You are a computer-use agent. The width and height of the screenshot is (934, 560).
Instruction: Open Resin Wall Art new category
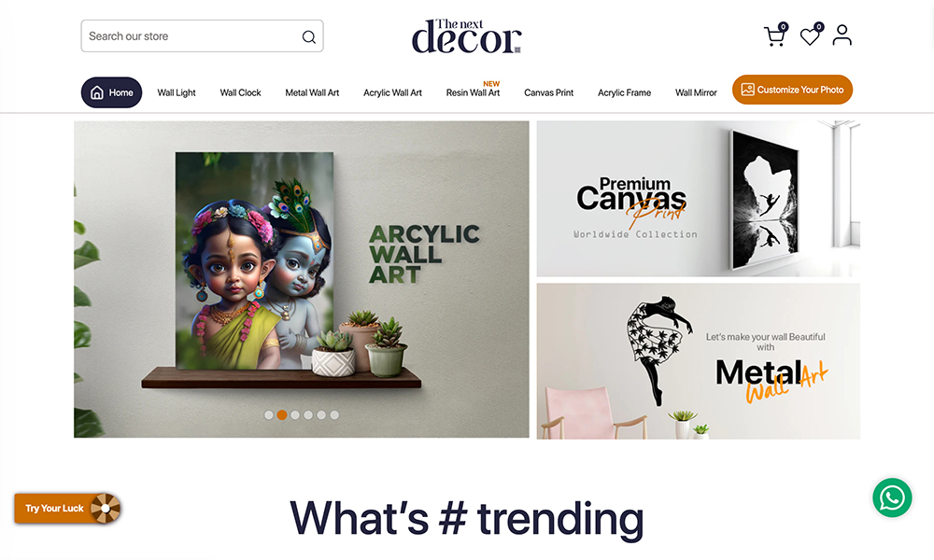pyautogui.click(x=473, y=92)
